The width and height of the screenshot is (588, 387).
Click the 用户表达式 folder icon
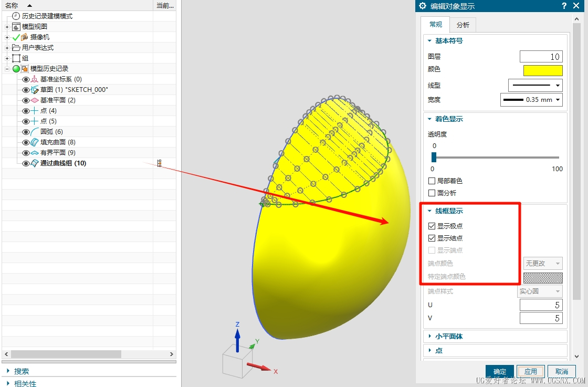click(16, 48)
